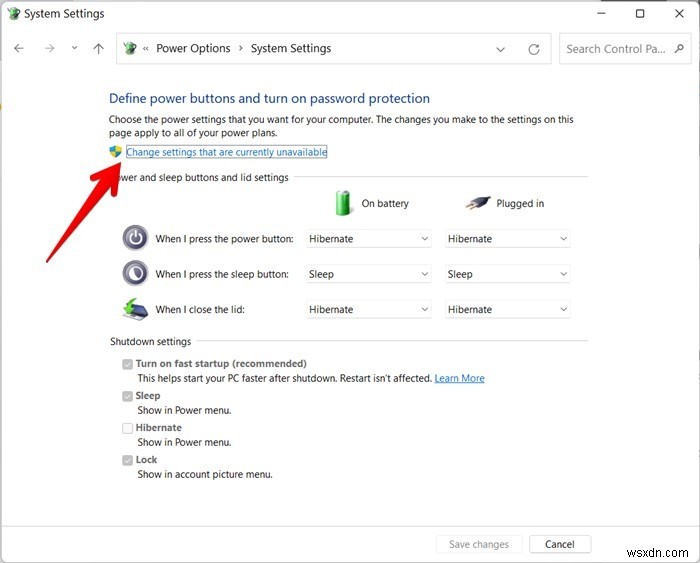Click the Save changes button
This screenshot has width=700, height=563.
pos(479,544)
